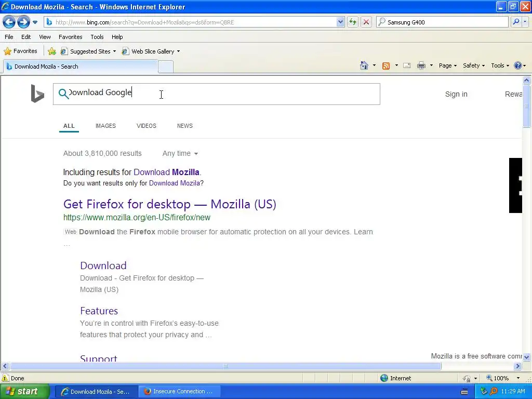This screenshot has width=532, height=399.
Task: Click the Print icon
Action: click(421, 65)
